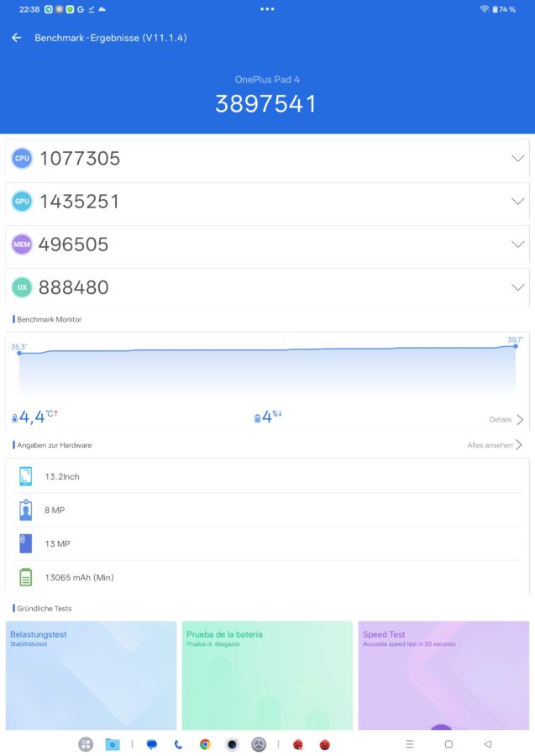
Task: Open the Prueba de la batería card
Action: (x=267, y=675)
